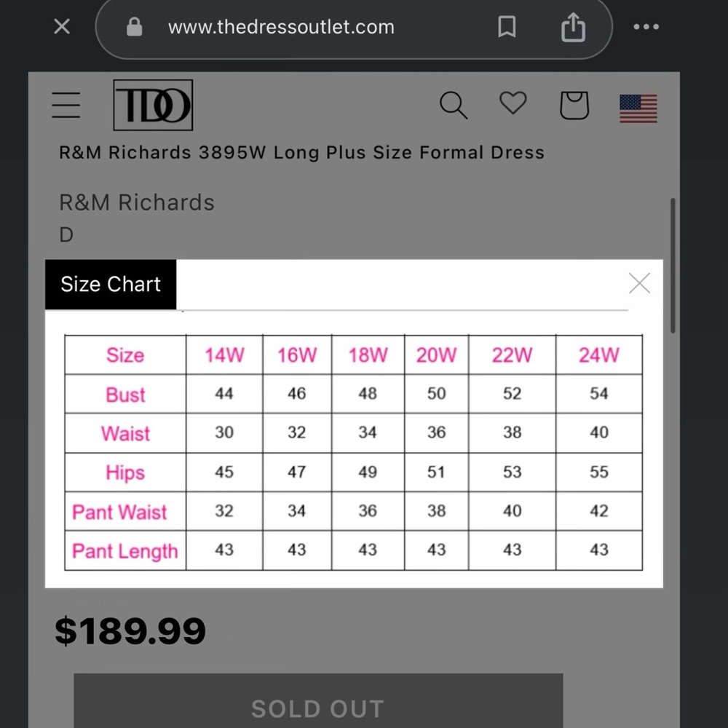Bookmark this page
The image size is (728, 728).
(x=507, y=27)
